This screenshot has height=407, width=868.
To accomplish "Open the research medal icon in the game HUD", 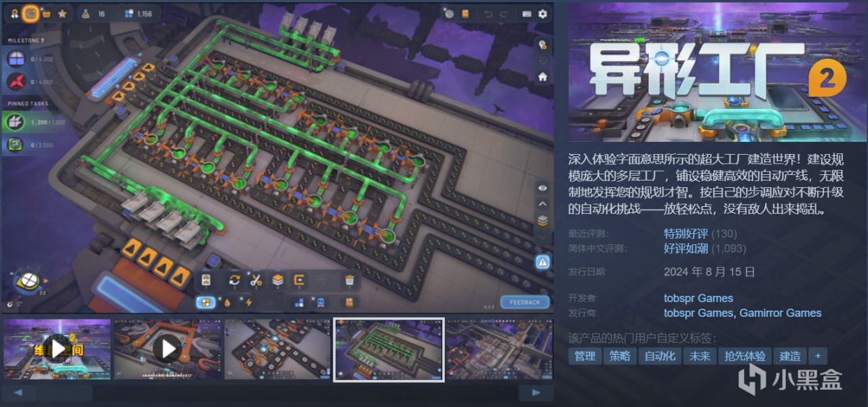I will coord(14,14).
